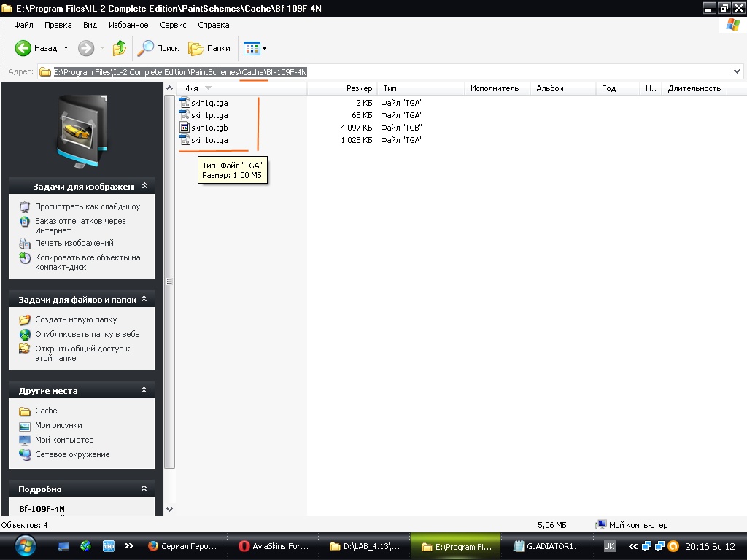The height and width of the screenshot is (560, 747).
Task: Click the new folder task icon
Action: (24, 319)
